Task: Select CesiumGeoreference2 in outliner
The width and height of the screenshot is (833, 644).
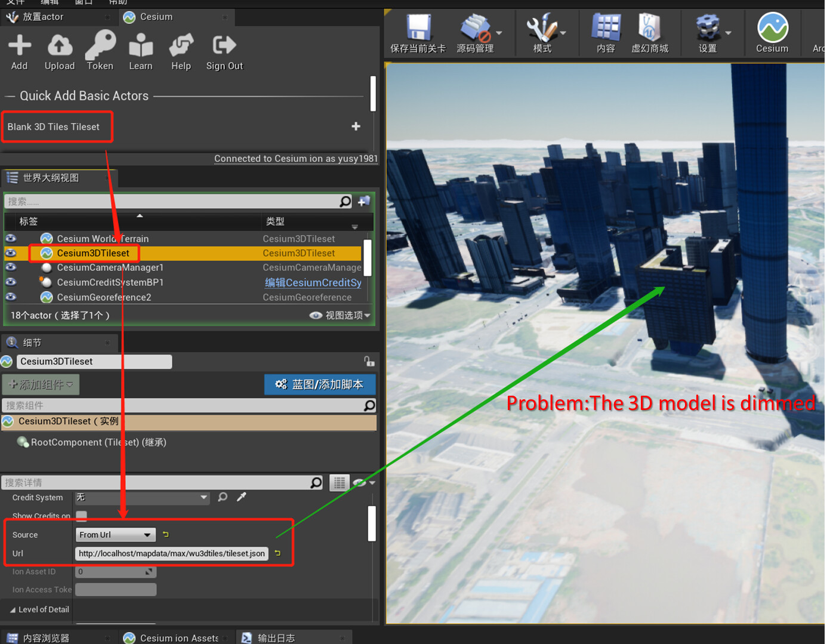Action: [x=104, y=297]
